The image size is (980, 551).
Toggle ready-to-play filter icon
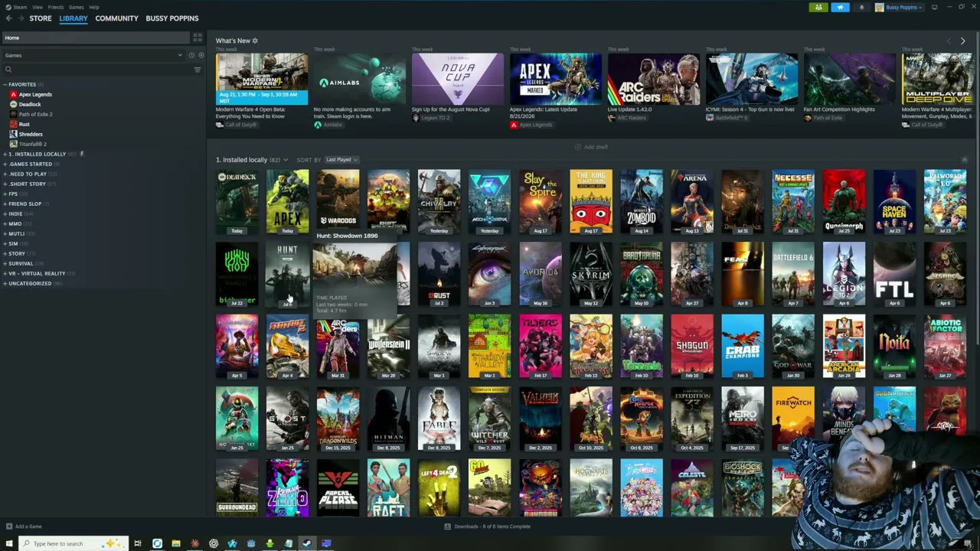(x=201, y=55)
